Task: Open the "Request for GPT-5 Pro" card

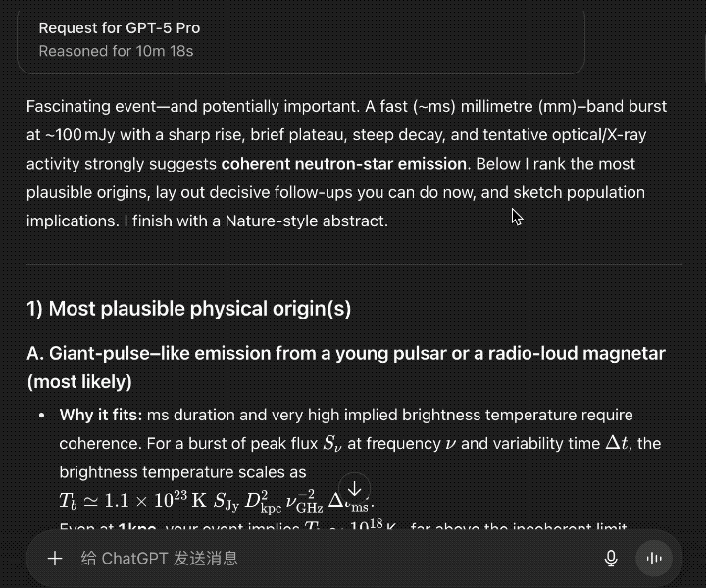Action: (x=120, y=28)
